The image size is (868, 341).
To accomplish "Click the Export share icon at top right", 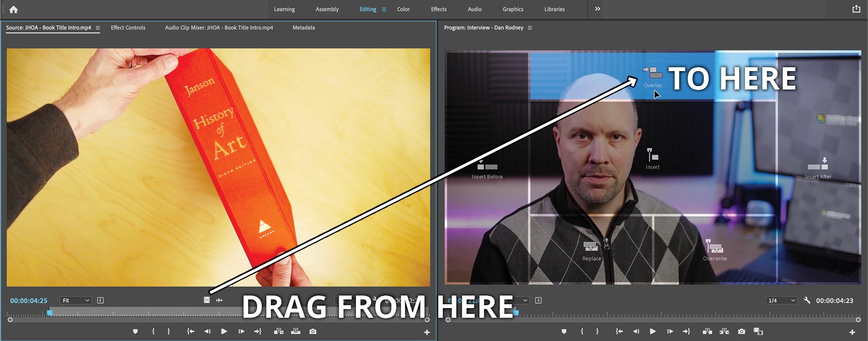I will click(856, 9).
